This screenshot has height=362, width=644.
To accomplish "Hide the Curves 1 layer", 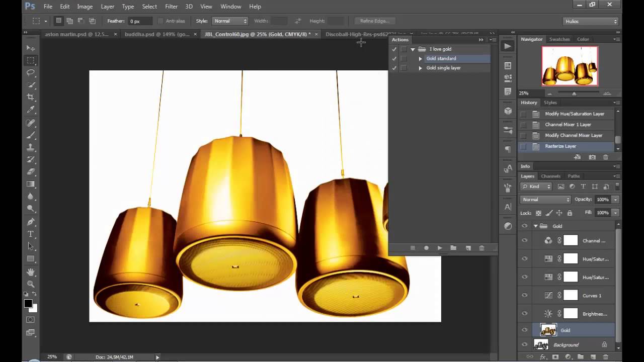I will [525, 296].
